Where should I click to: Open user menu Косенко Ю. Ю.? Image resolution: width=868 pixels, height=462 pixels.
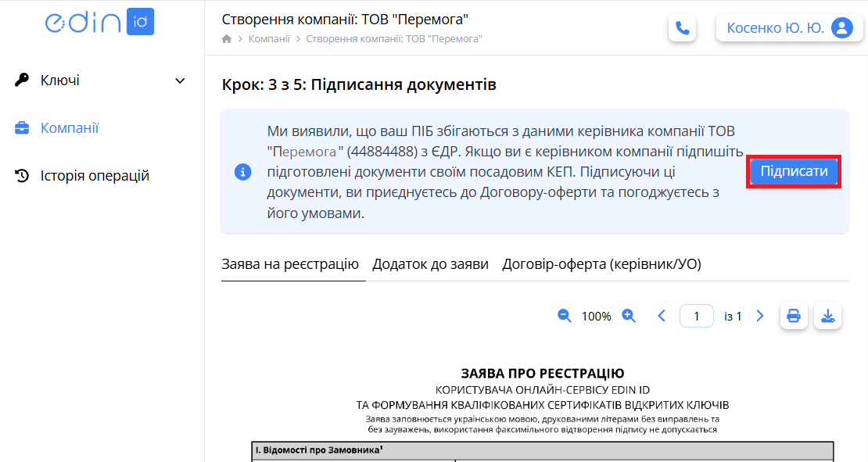789,28
